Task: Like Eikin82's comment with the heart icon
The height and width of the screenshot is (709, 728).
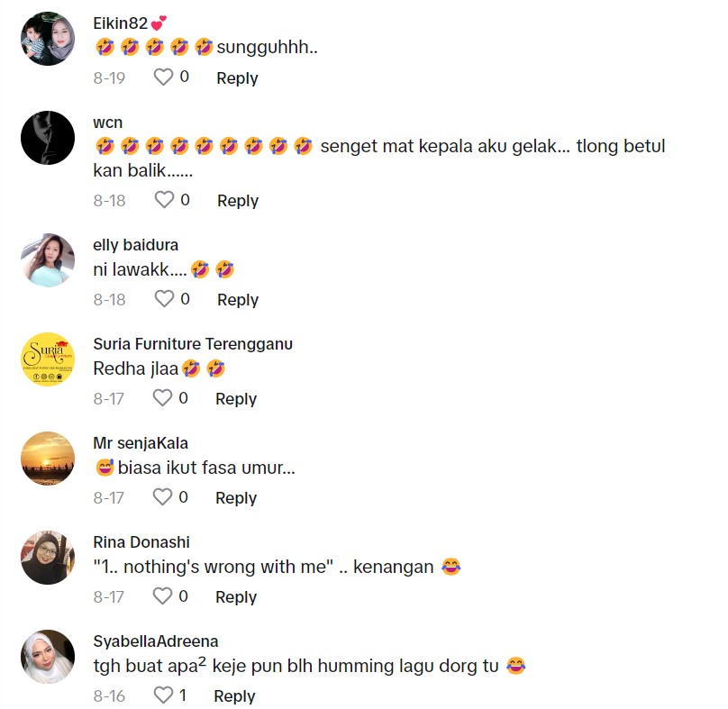Action: coord(163,77)
